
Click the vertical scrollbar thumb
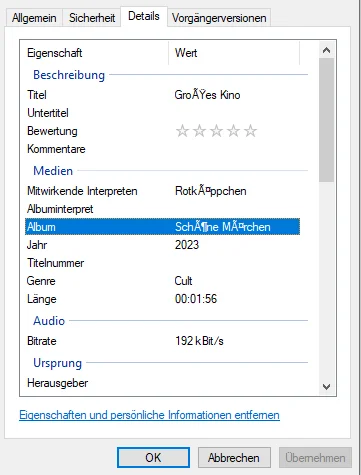tap(326, 120)
